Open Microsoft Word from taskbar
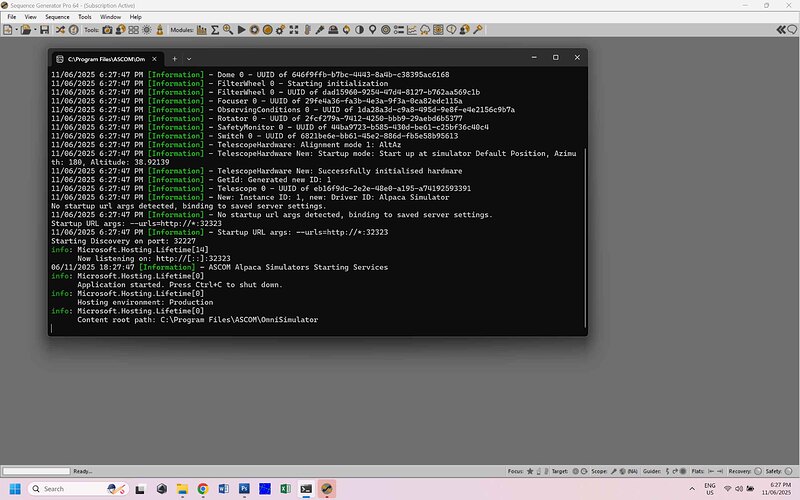The image size is (800, 500). pos(223,489)
